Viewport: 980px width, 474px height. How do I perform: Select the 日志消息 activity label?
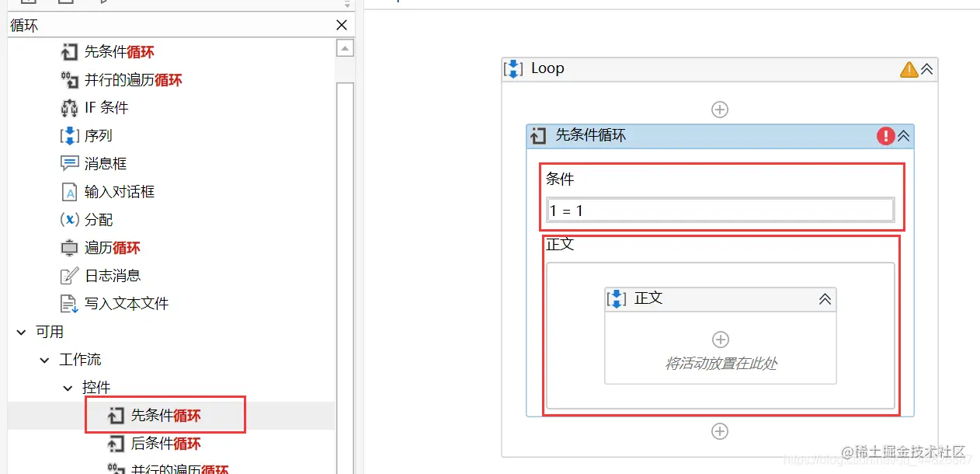(113, 276)
